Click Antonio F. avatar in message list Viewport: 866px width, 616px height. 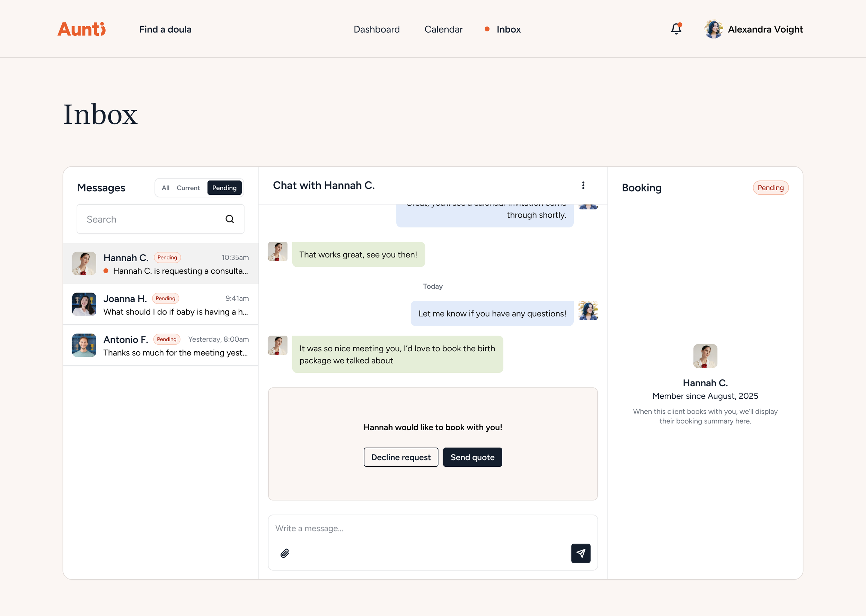pos(84,345)
